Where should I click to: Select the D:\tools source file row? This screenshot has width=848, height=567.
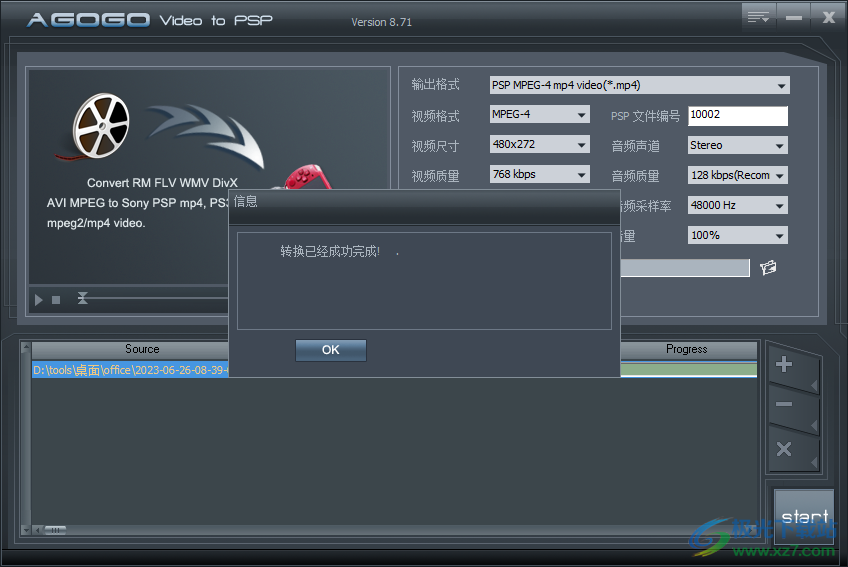point(130,370)
